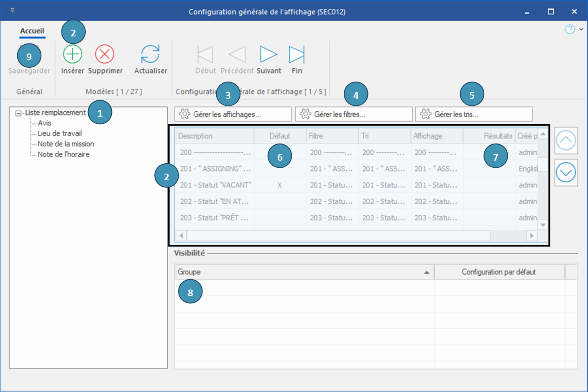Open the Gérer les affichages dialog
This screenshot has height=392, width=588.
pyautogui.click(x=233, y=114)
